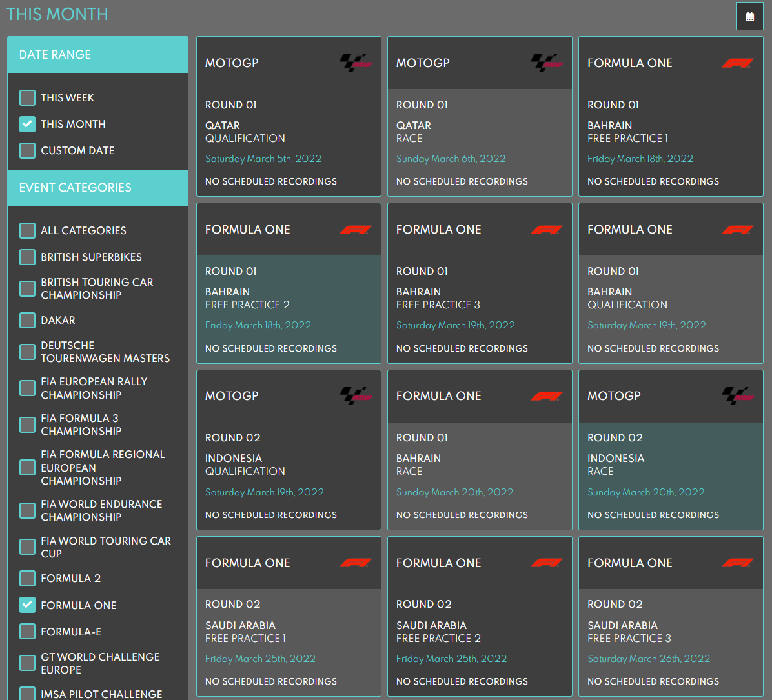Check FIA World Touring Car Cup

pyautogui.click(x=27, y=546)
